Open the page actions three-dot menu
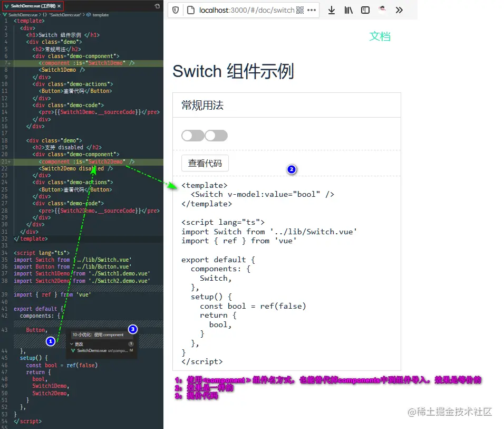Viewport: 504px width, 429px height. pos(312,11)
